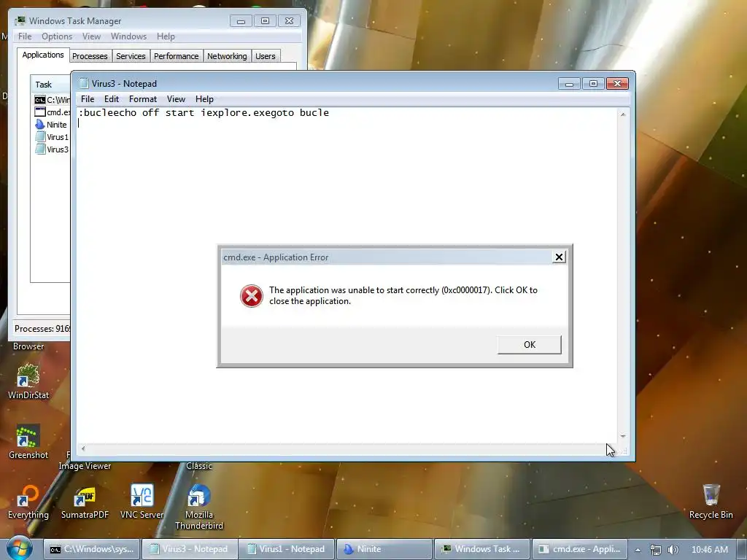Open Task Manager View menu
The height and width of the screenshot is (560, 747).
91,36
